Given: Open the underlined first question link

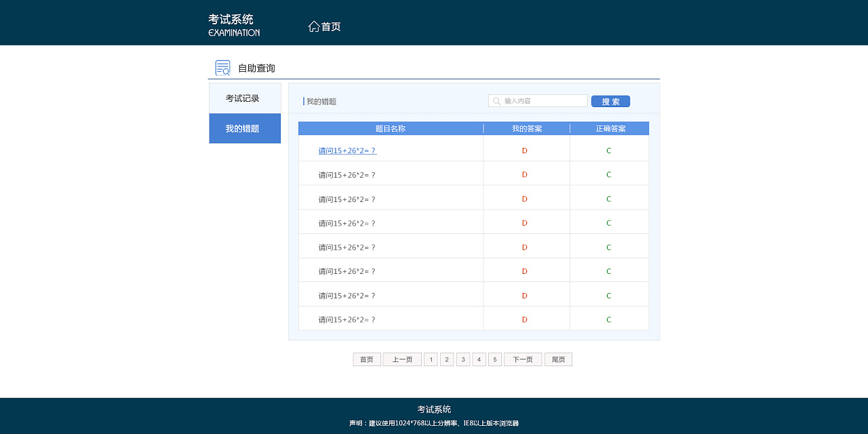Looking at the screenshot, I should pos(347,151).
